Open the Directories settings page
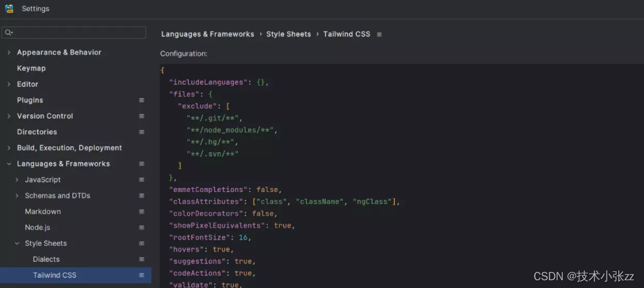This screenshot has width=644, height=288. pyautogui.click(x=37, y=132)
